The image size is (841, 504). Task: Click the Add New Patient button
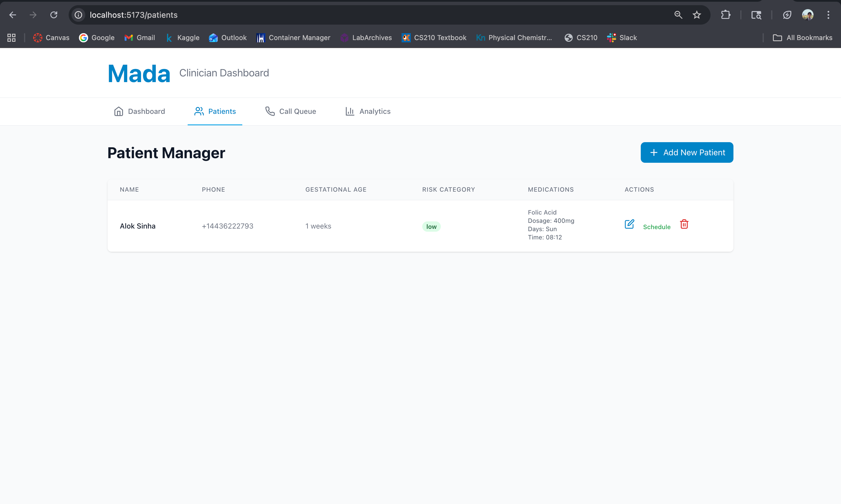point(687,152)
